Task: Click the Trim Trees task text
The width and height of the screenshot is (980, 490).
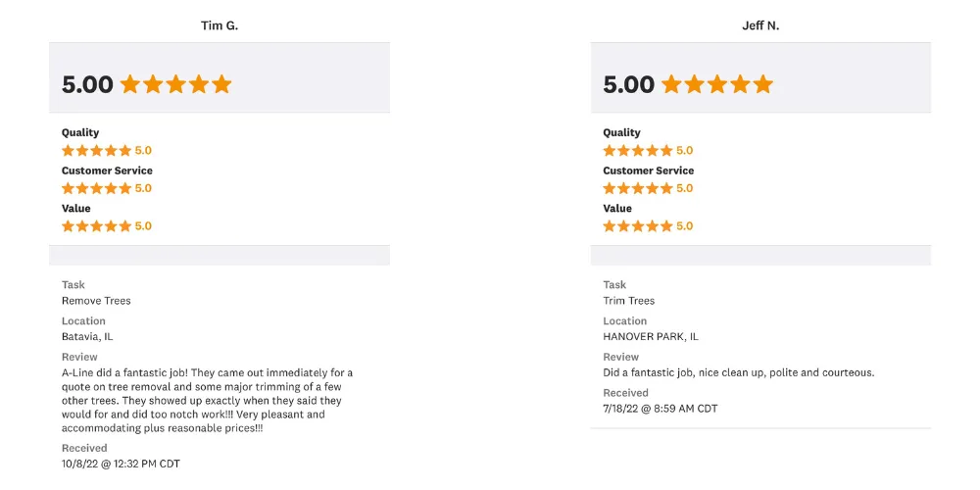Action: coord(629,301)
